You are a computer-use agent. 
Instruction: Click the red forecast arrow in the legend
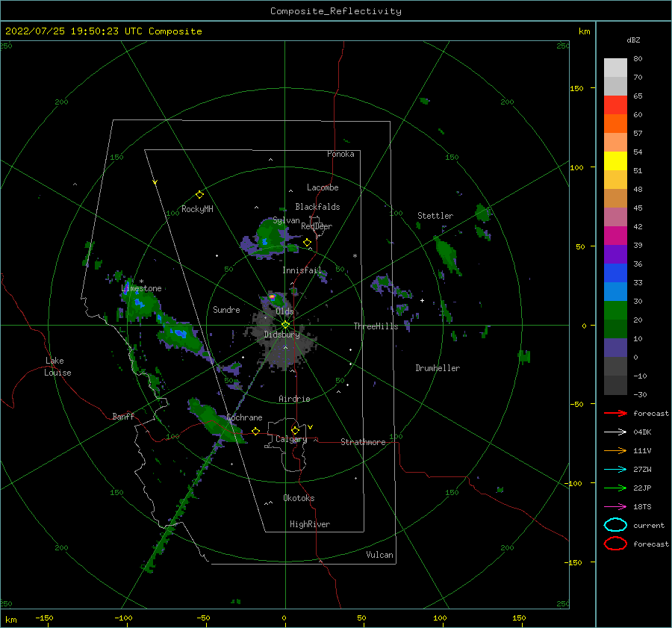[x=615, y=413]
